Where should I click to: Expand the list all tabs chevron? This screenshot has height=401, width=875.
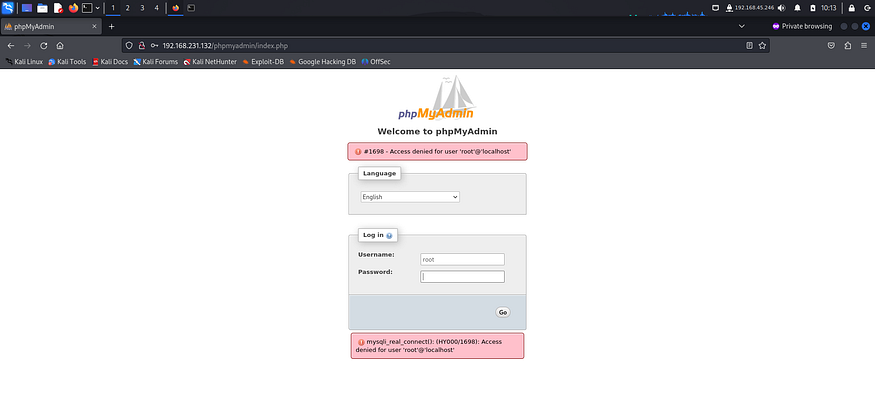click(742, 26)
